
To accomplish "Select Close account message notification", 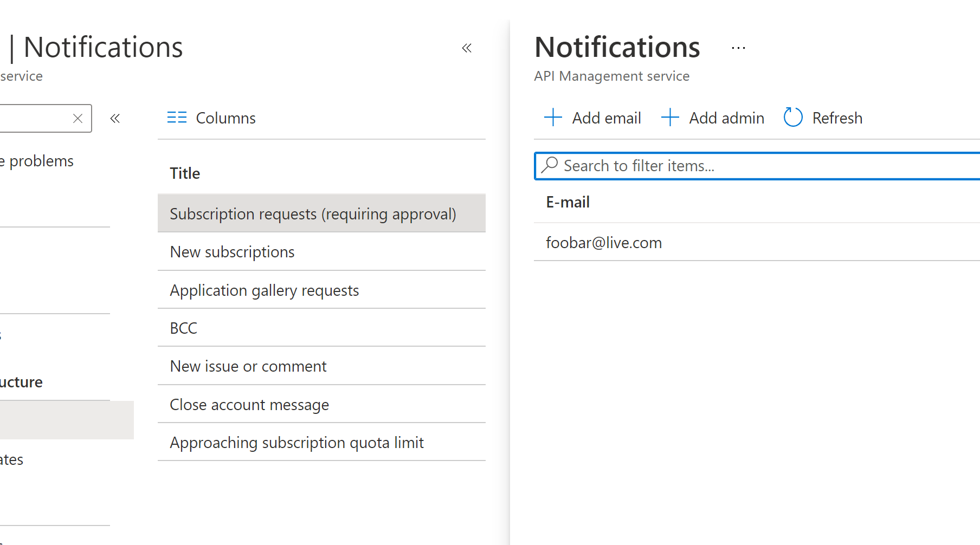I will [x=249, y=404].
